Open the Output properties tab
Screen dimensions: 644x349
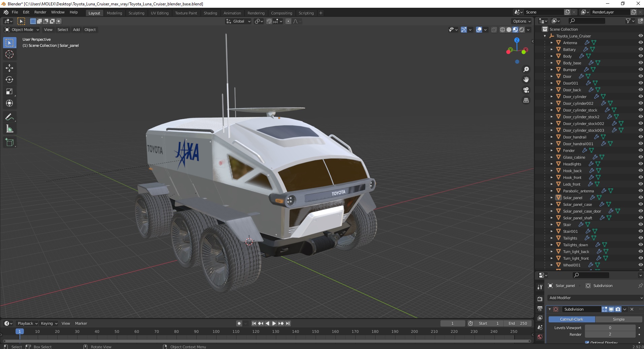pyautogui.click(x=540, y=309)
